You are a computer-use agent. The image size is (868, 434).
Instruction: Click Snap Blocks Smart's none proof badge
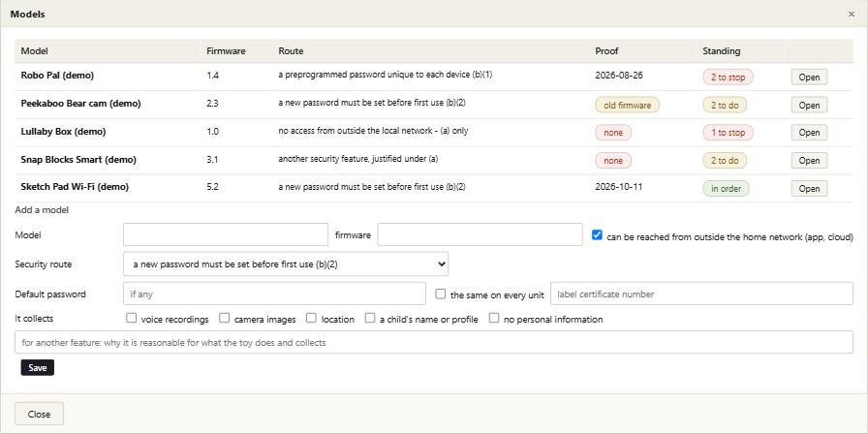613,160
